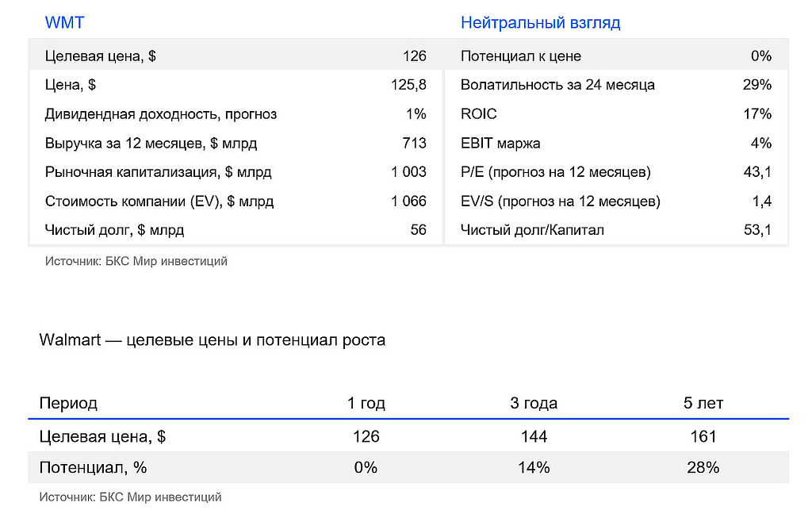Click the "Стоимость компании (EV)" label
Viewport: 812px width, 514px height.
point(159,201)
